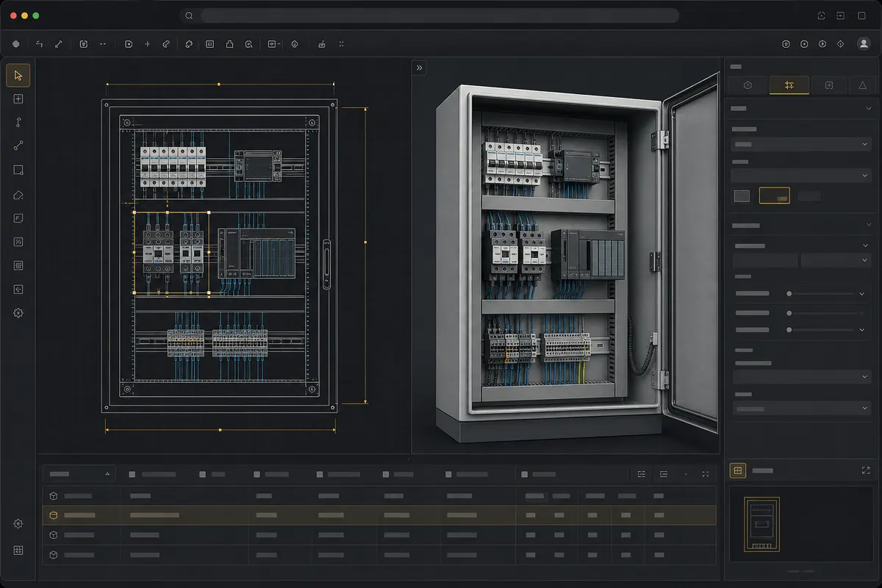Collapse the first properties section chevron
Viewport: 882px width, 588px height.
click(x=869, y=108)
